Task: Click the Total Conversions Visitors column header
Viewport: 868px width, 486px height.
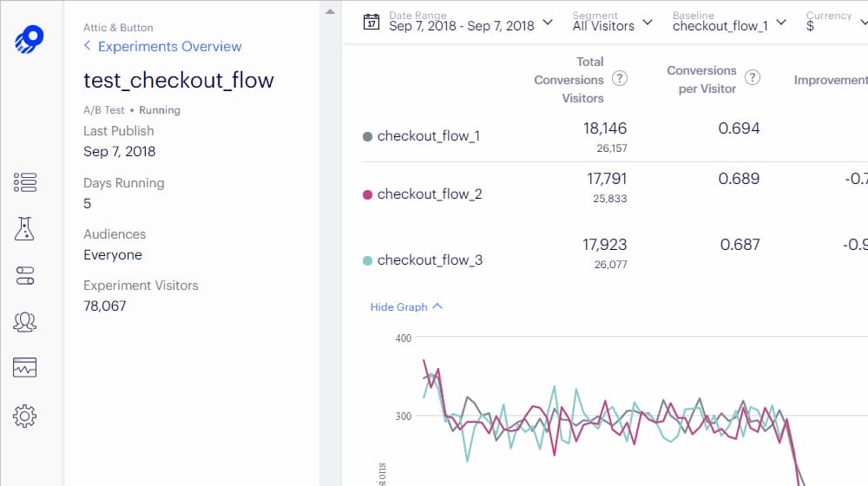Action: point(569,80)
